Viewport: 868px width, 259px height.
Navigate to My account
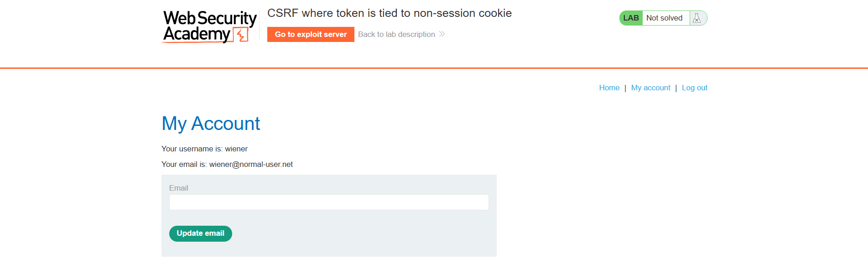[x=650, y=88]
